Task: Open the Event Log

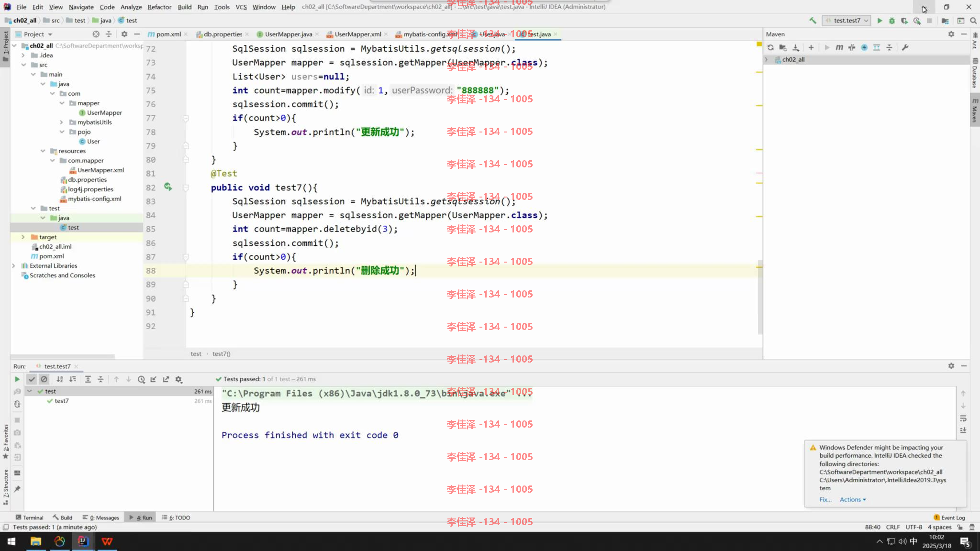Action: [x=949, y=518]
